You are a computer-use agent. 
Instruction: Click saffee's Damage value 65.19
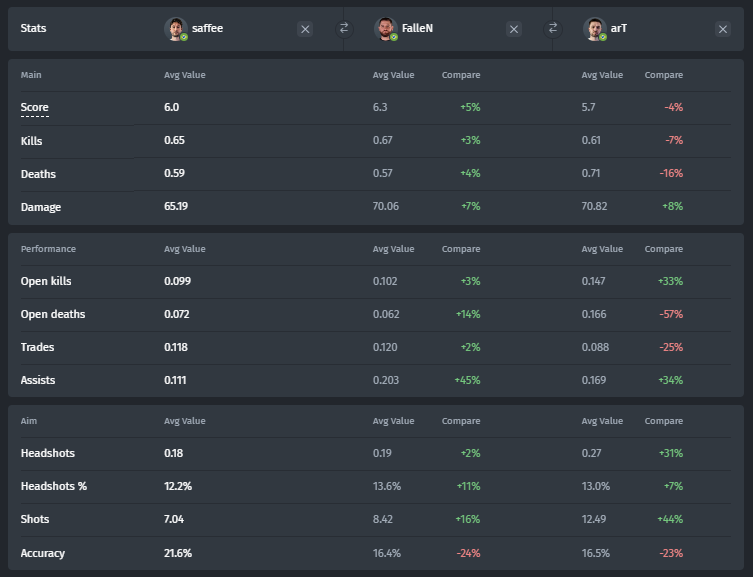(176, 206)
